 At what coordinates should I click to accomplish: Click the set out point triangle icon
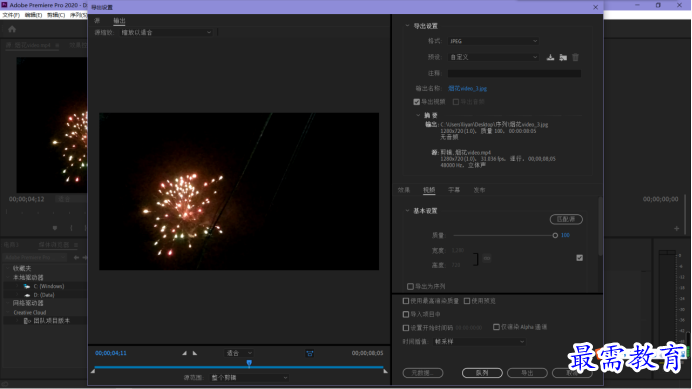pos(195,353)
